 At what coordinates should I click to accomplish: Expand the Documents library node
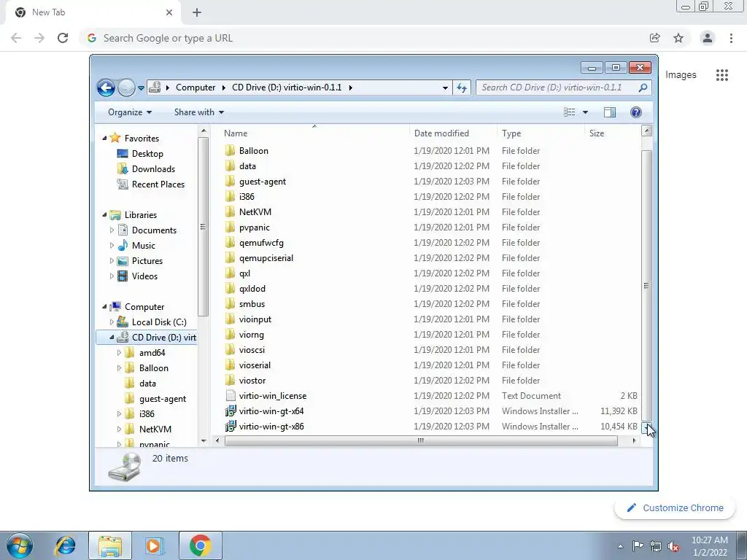coord(112,230)
